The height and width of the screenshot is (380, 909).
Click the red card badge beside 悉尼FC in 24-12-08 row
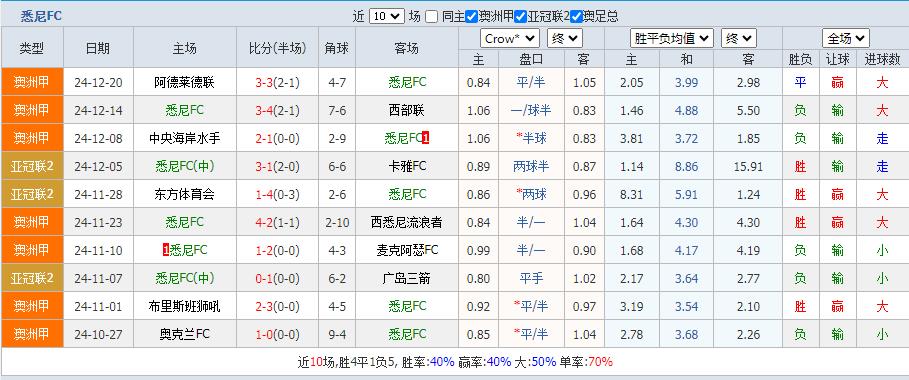pyautogui.click(x=426, y=139)
